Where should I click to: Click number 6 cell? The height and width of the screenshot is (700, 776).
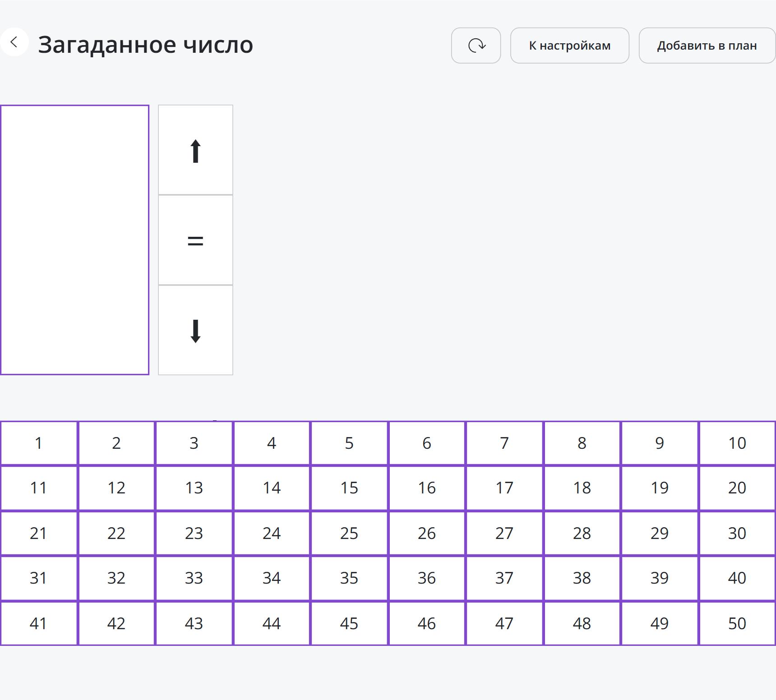[427, 443]
